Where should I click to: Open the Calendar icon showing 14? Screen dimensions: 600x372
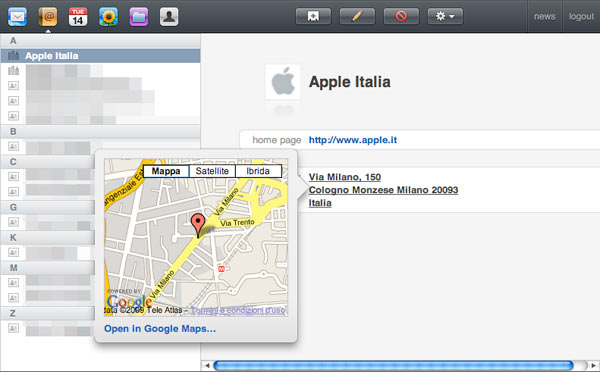[x=78, y=17]
